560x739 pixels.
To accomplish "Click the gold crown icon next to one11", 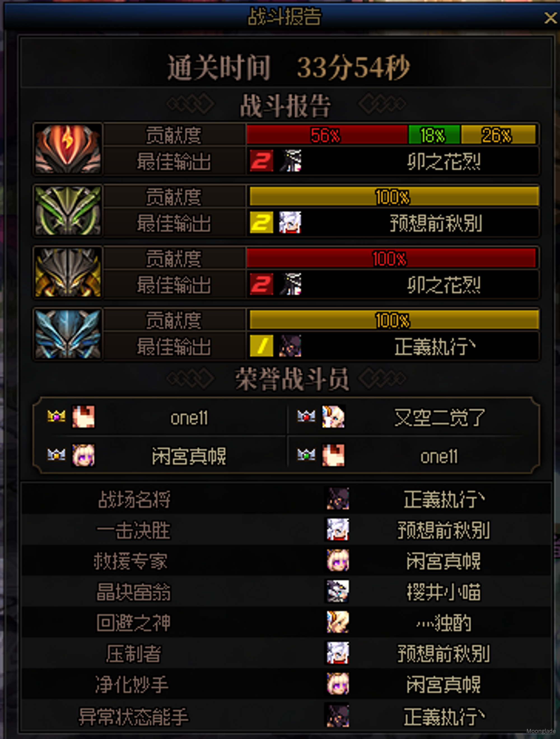I will (x=56, y=416).
